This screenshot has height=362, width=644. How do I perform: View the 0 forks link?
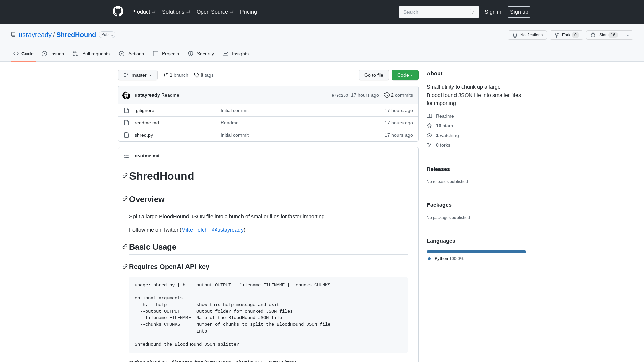[439, 145]
